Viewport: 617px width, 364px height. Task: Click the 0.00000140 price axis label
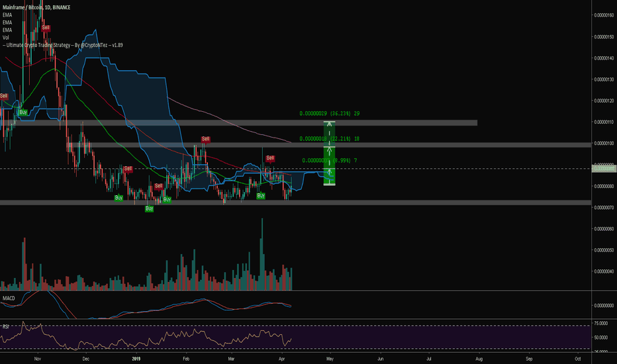(604, 58)
